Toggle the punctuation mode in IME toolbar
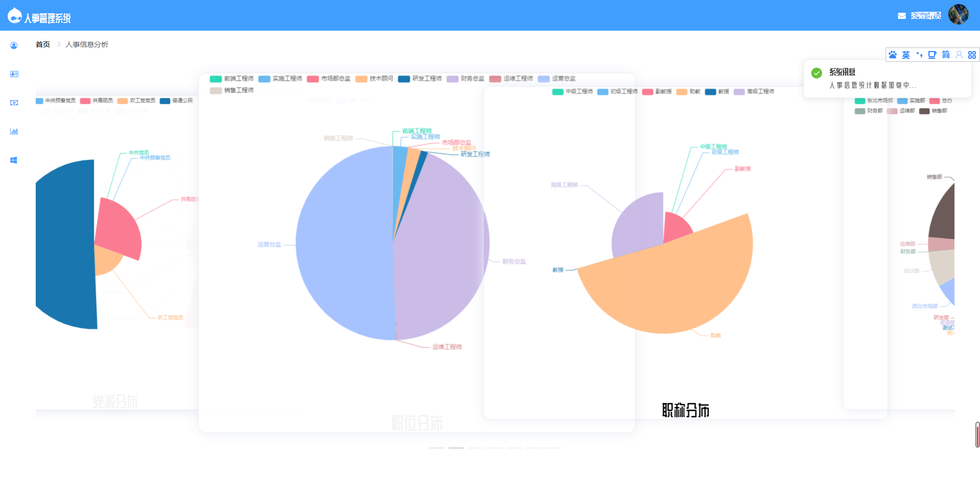The width and height of the screenshot is (980, 495). (x=919, y=55)
